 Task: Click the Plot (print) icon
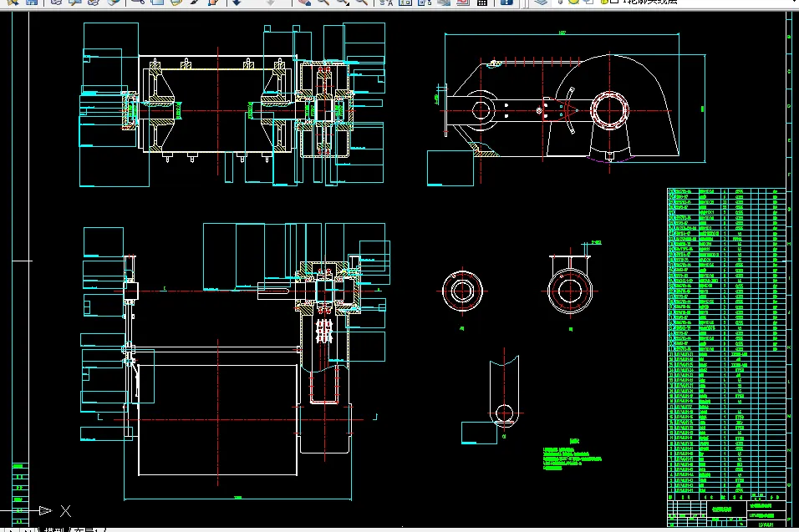point(56,2)
